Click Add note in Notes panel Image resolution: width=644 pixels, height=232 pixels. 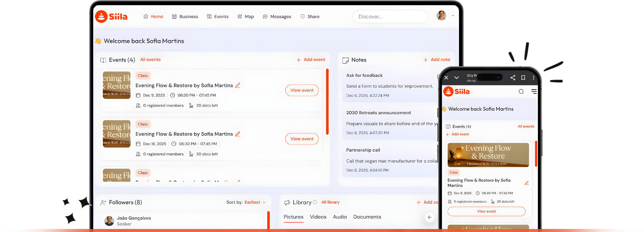(x=437, y=60)
